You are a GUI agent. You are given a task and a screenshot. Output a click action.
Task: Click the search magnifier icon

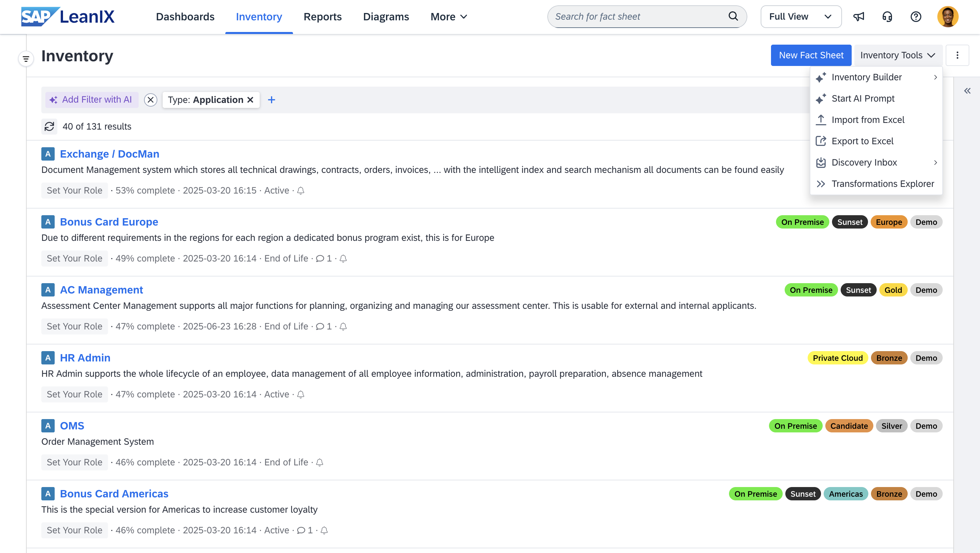coord(733,16)
